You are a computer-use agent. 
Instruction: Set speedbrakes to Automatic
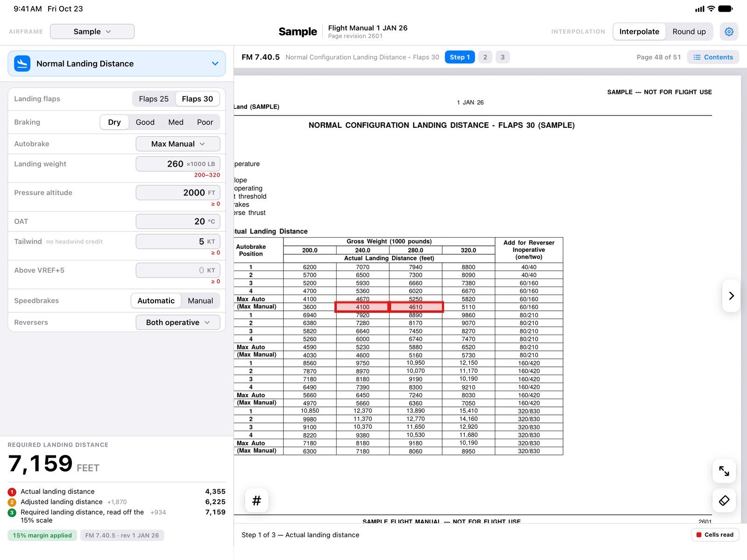(156, 301)
